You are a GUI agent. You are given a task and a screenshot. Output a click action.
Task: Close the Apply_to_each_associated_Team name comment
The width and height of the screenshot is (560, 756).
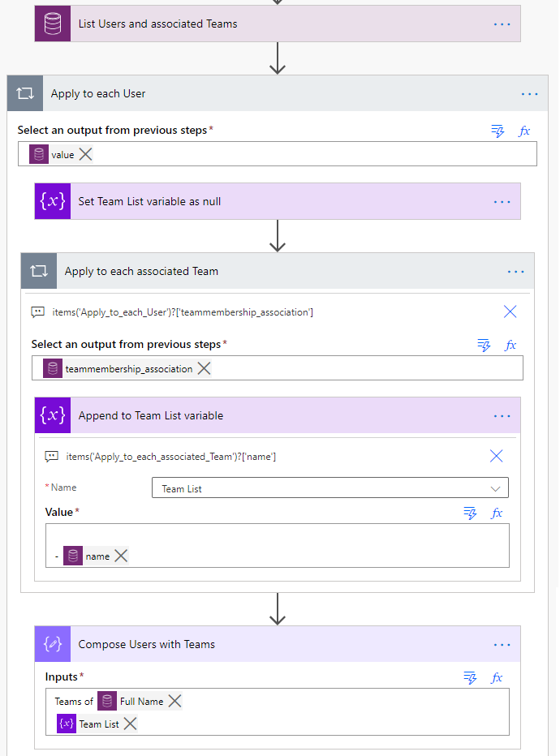[x=497, y=456]
